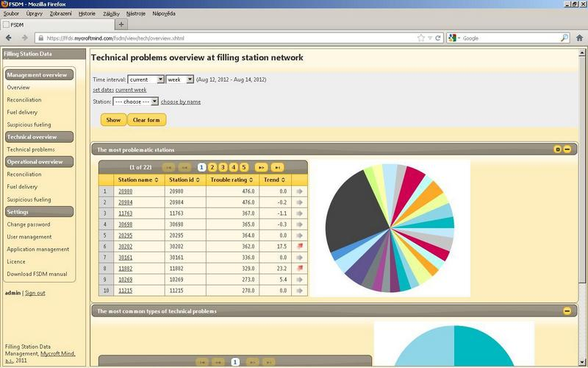
Task: Open Mycroft Mind link in footer
Action: tap(58, 354)
